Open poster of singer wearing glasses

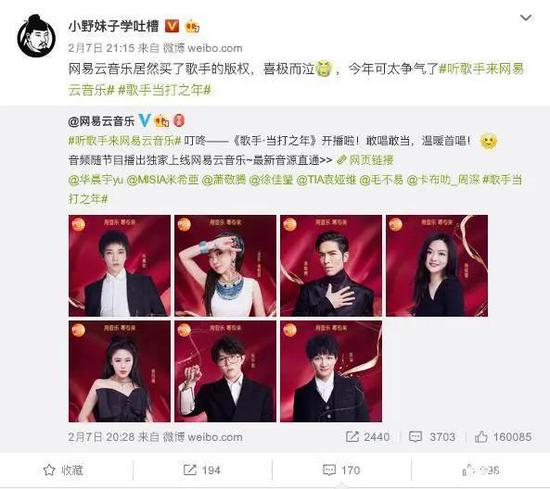pyautogui.click(x=225, y=371)
